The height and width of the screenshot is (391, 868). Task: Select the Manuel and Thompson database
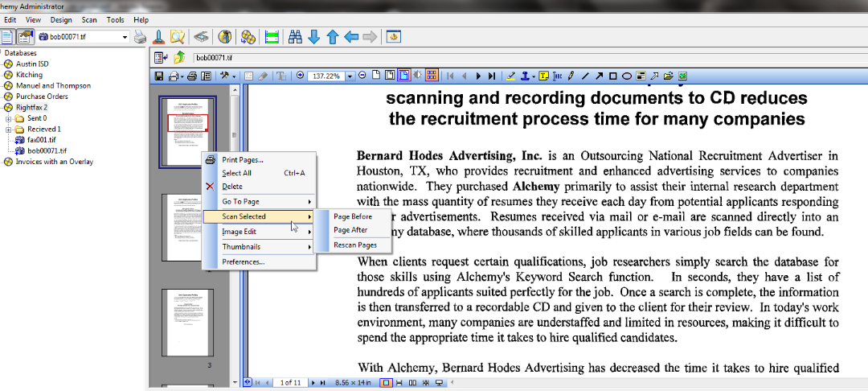point(53,86)
